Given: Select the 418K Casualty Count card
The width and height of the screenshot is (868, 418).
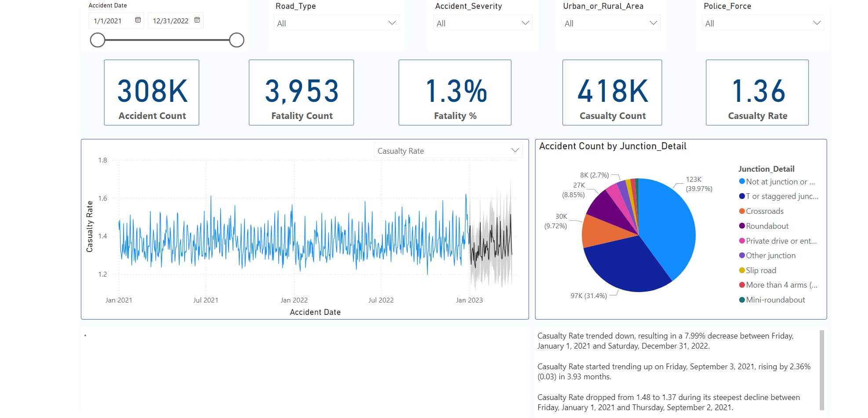Looking at the screenshot, I should [612, 93].
